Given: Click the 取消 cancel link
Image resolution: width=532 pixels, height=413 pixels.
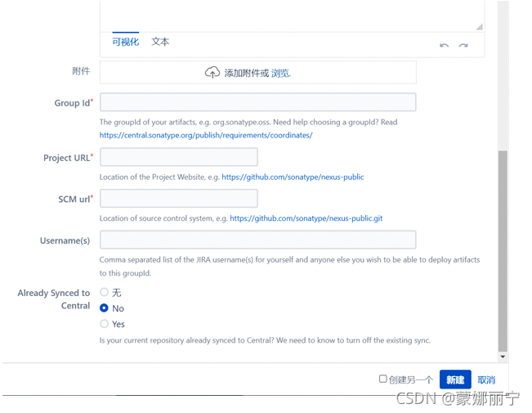Looking at the screenshot, I should [x=486, y=379].
